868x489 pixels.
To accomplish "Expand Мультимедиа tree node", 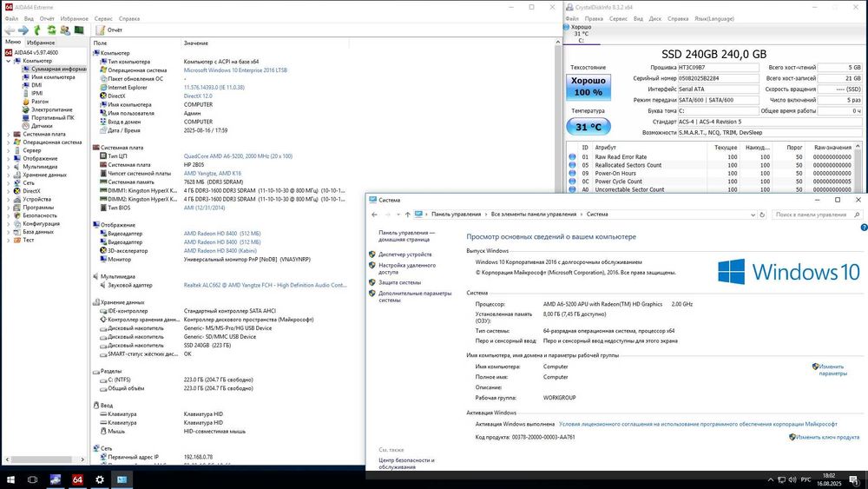I will pos(9,167).
